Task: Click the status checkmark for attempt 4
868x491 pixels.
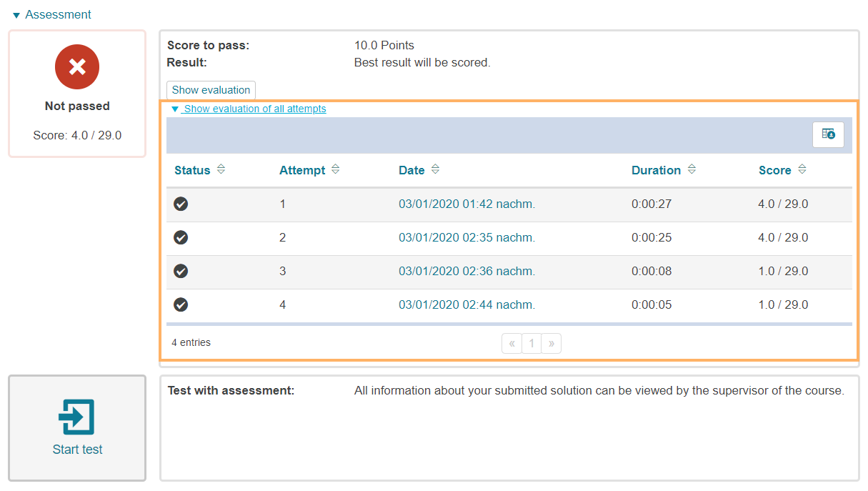Action: pos(181,305)
